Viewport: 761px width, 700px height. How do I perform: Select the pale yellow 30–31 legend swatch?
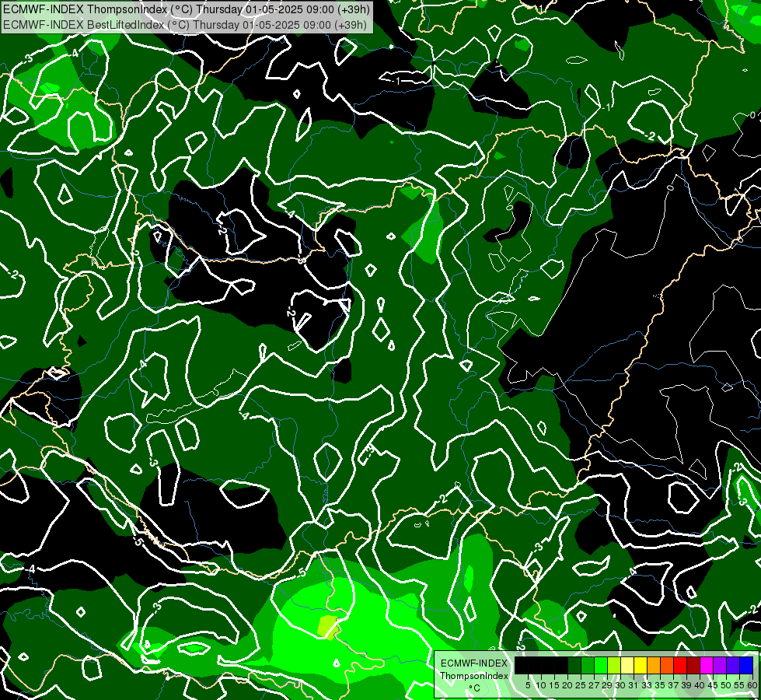pos(627,665)
